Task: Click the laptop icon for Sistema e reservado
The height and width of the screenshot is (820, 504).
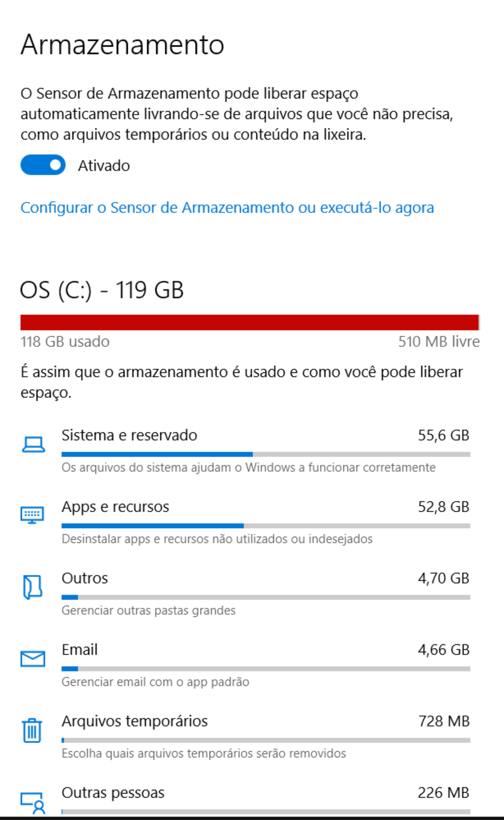Action: (33, 444)
